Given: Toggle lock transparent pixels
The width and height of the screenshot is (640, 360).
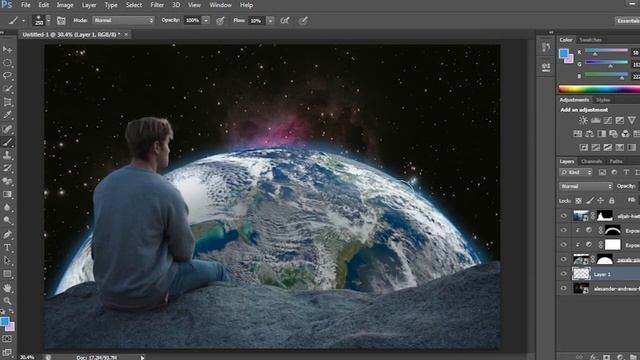Looking at the screenshot, I should tap(578, 200).
